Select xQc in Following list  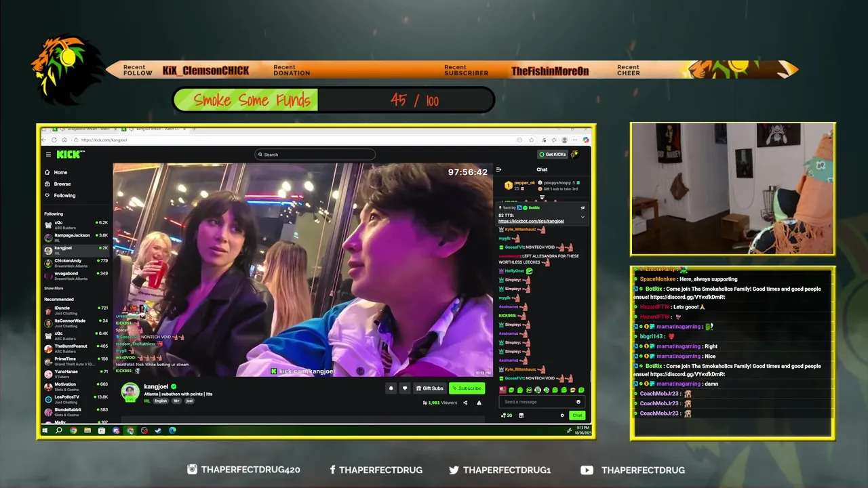(x=77, y=224)
